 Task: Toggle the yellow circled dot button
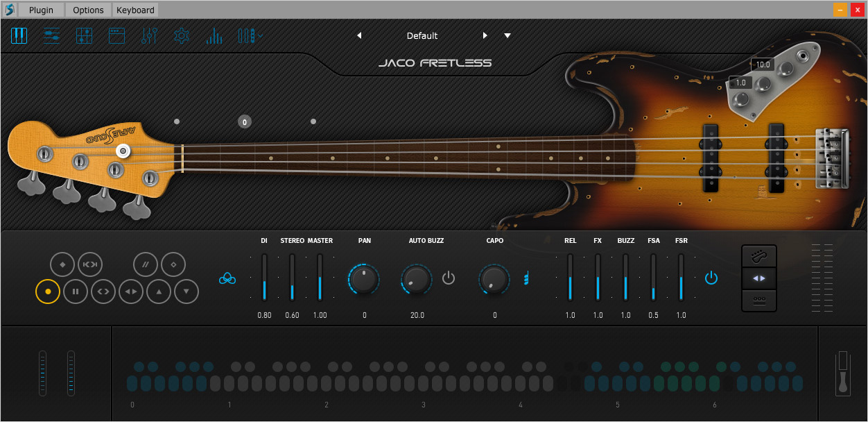tap(48, 292)
